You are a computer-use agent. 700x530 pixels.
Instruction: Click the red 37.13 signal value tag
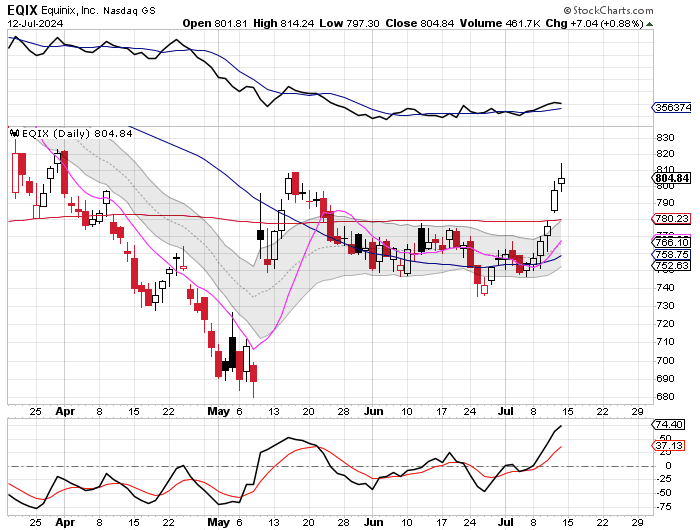click(x=670, y=445)
